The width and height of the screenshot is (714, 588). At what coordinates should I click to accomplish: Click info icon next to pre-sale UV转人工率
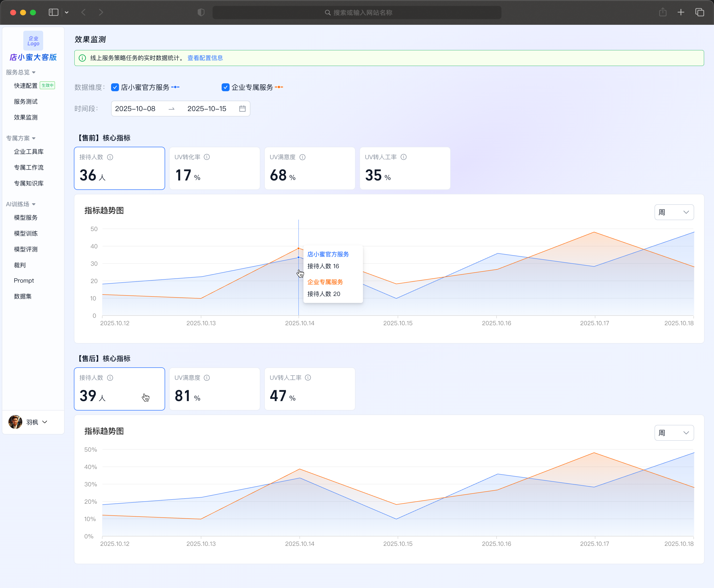point(403,157)
